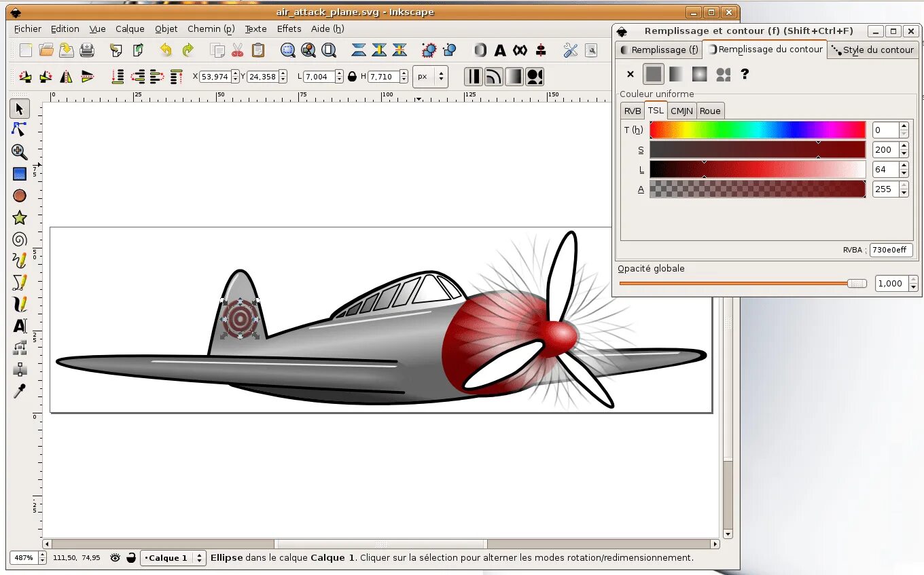Select the Rectangle tool
The image size is (924, 575).
[19, 174]
